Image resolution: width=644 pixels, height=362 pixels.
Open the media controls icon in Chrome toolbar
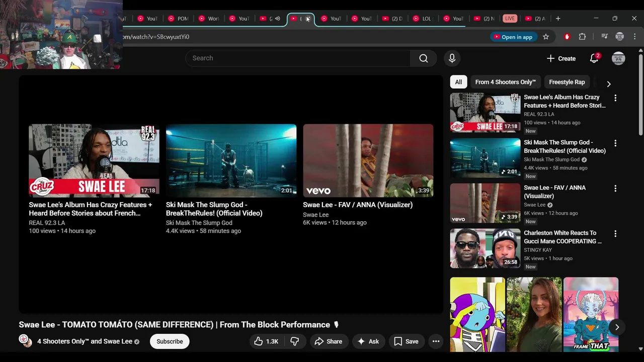(605, 37)
